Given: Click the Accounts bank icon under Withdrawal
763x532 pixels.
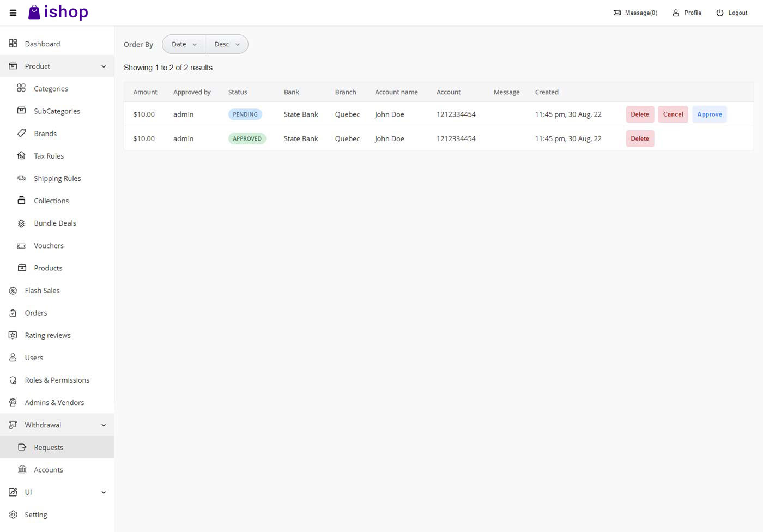Looking at the screenshot, I should point(22,469).
